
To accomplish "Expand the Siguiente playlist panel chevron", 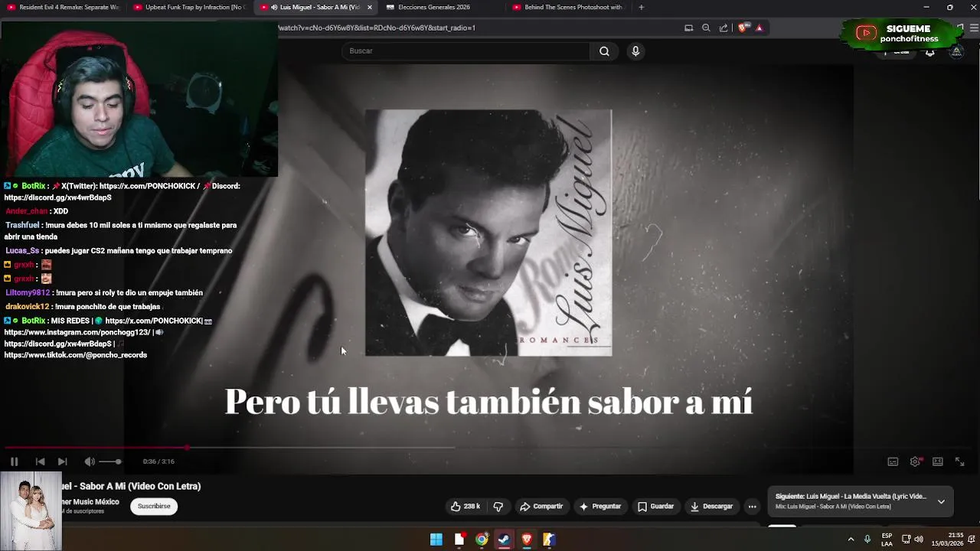I will point(941,502).
